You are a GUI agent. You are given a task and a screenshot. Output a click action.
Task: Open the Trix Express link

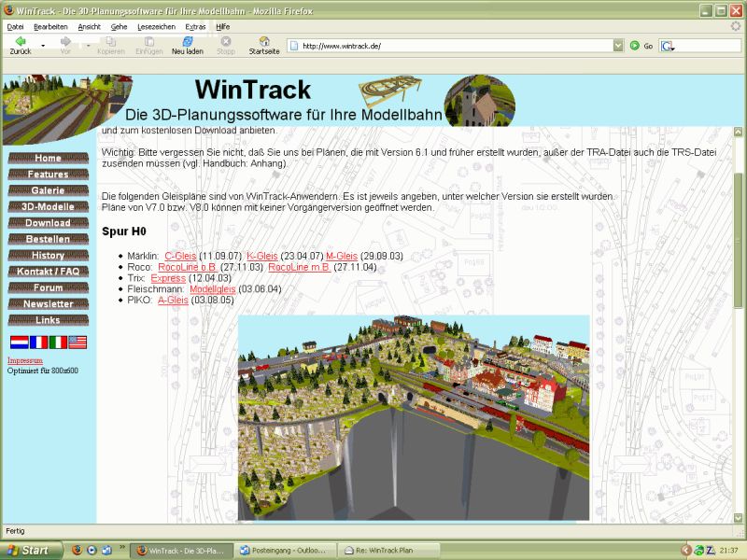[168, 278]
